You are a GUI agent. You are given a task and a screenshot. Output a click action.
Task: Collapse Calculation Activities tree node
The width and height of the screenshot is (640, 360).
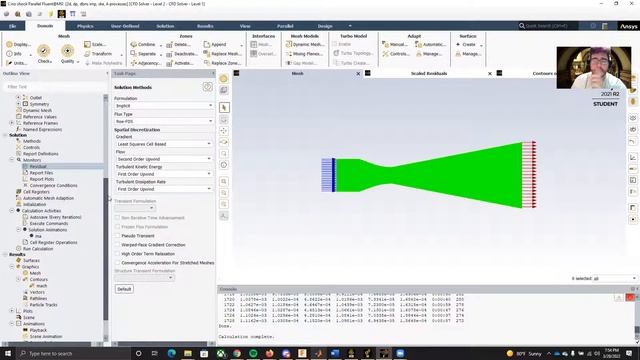click(x=12, y=211)
